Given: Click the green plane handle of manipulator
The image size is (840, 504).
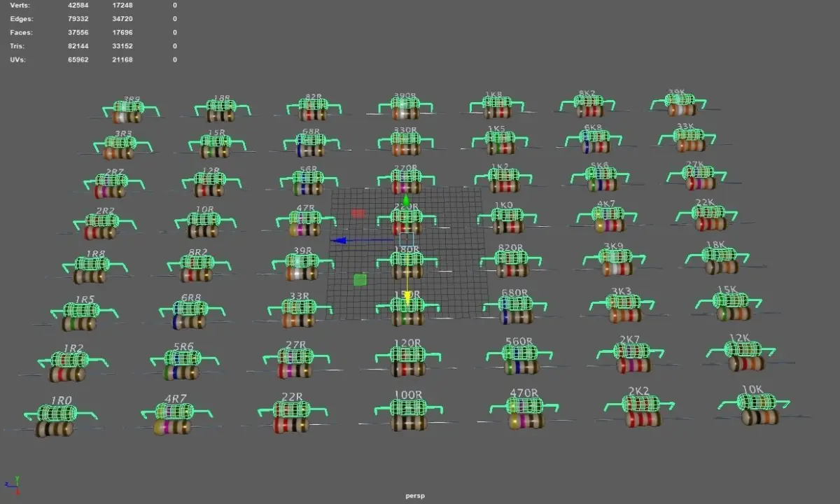Looking at the screenshot, I should [x=360, y=280].
